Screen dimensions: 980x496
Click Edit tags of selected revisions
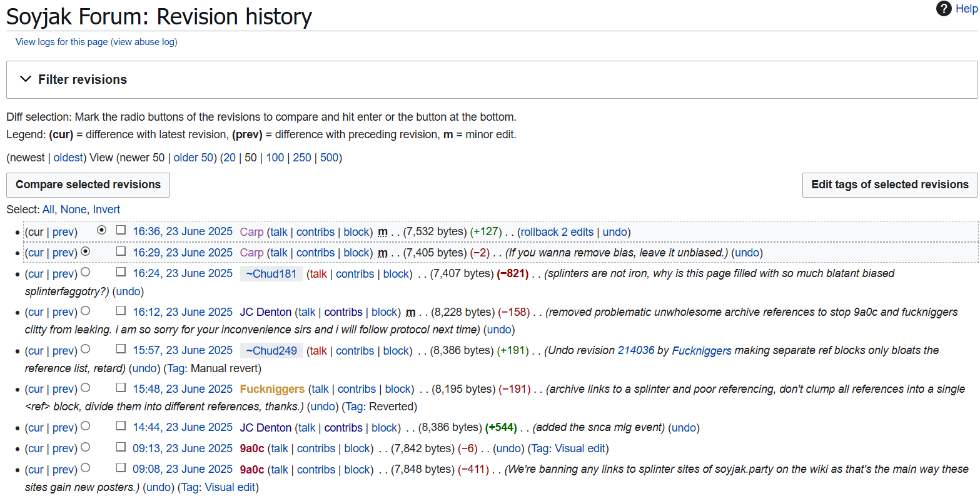(x=890, y=185)
